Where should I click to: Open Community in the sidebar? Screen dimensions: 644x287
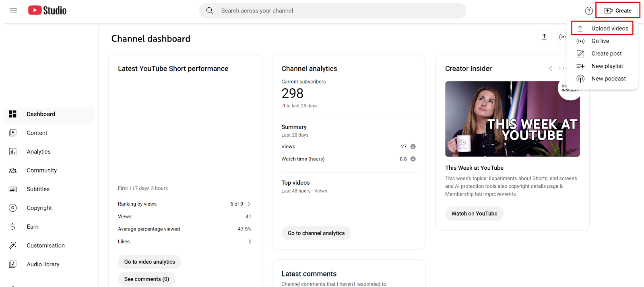tap(49, 171)
